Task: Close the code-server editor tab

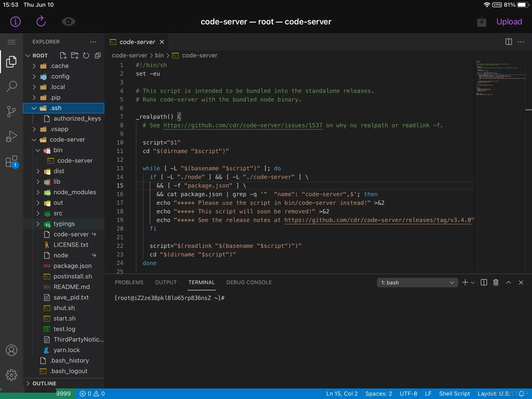Action: click(x=162, y=42)
